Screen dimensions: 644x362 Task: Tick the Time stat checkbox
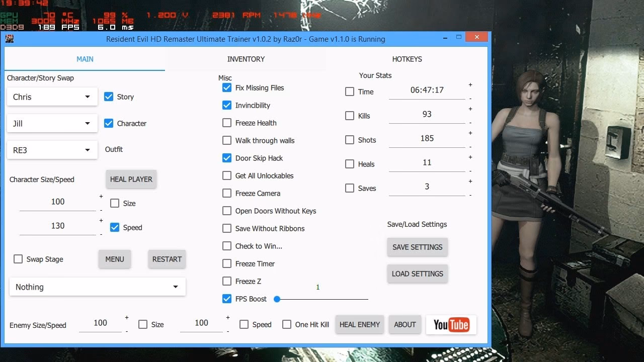pyautogui.click(x=350, y=92)
